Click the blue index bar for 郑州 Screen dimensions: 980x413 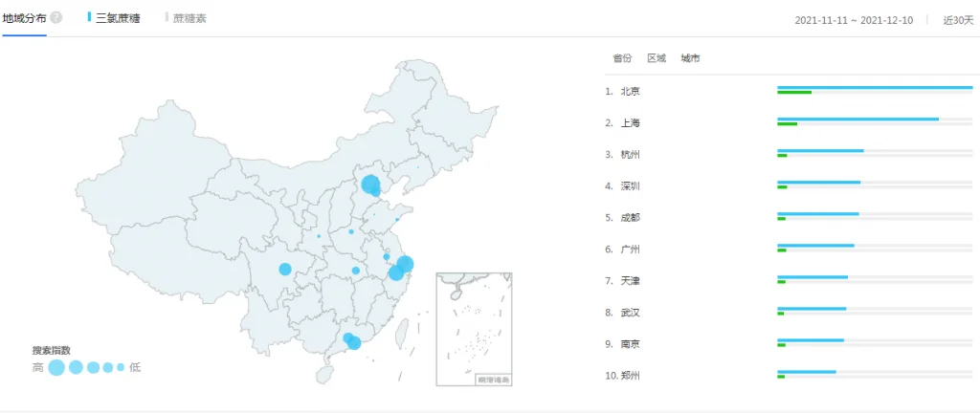pyautogui.click(x=807, y=372)
